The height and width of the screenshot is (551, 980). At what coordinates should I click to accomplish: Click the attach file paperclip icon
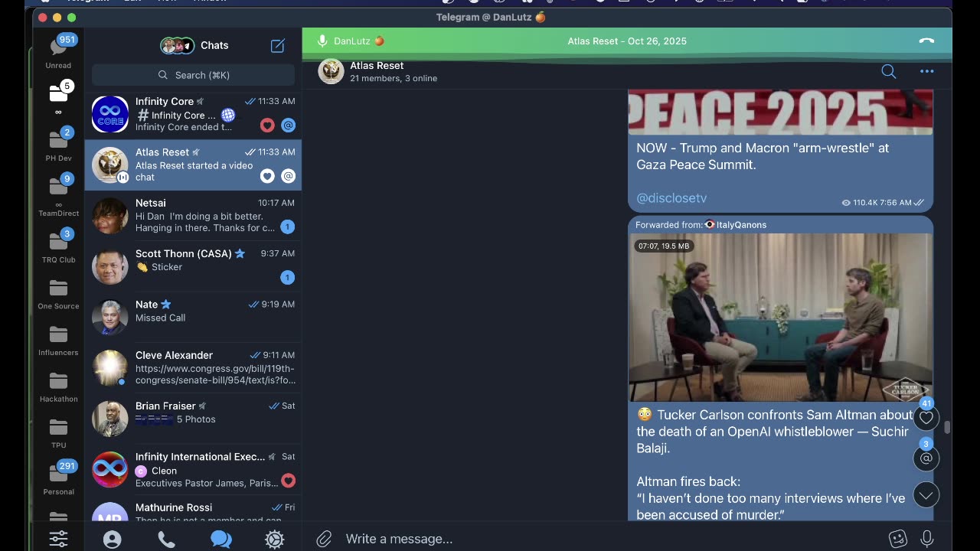pos(324,539)
